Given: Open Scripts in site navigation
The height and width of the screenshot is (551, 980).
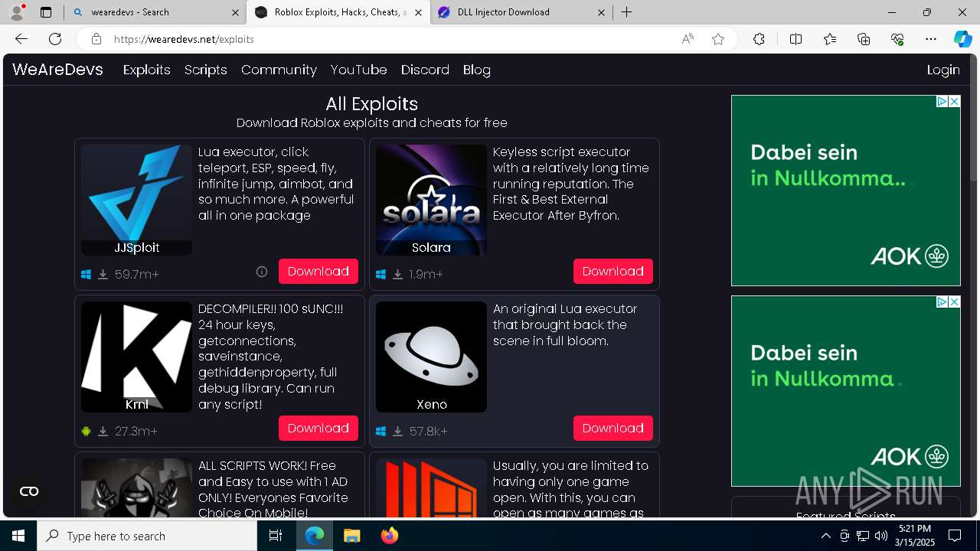Looking at the screenshot, I should point(205,70).
